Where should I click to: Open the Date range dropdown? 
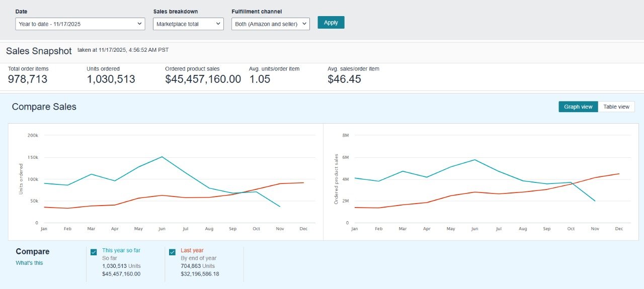tap(80, 24)
